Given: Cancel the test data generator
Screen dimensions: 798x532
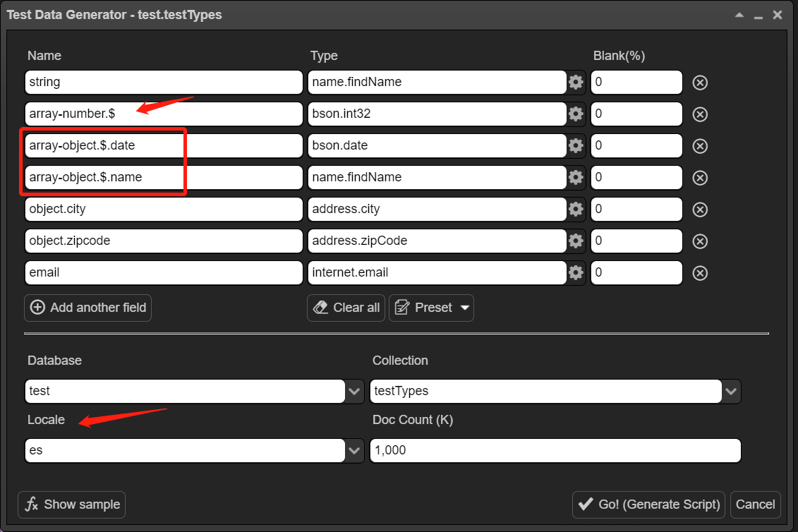Looking at the screenshot, I should pyautogui.click(x=755, y=504).
